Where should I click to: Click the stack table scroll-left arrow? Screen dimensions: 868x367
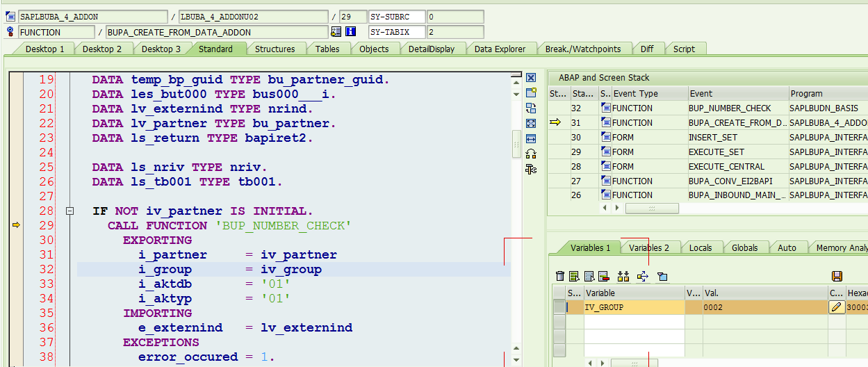click(604, 208)
